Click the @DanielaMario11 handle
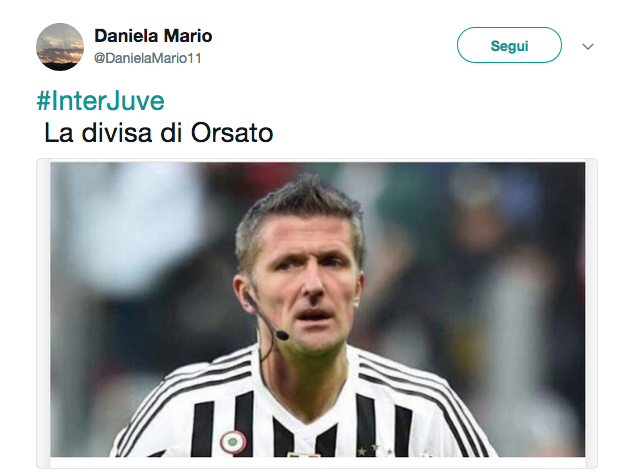Image resolution: width=636 pixels, height=474 pixels. 148,58
